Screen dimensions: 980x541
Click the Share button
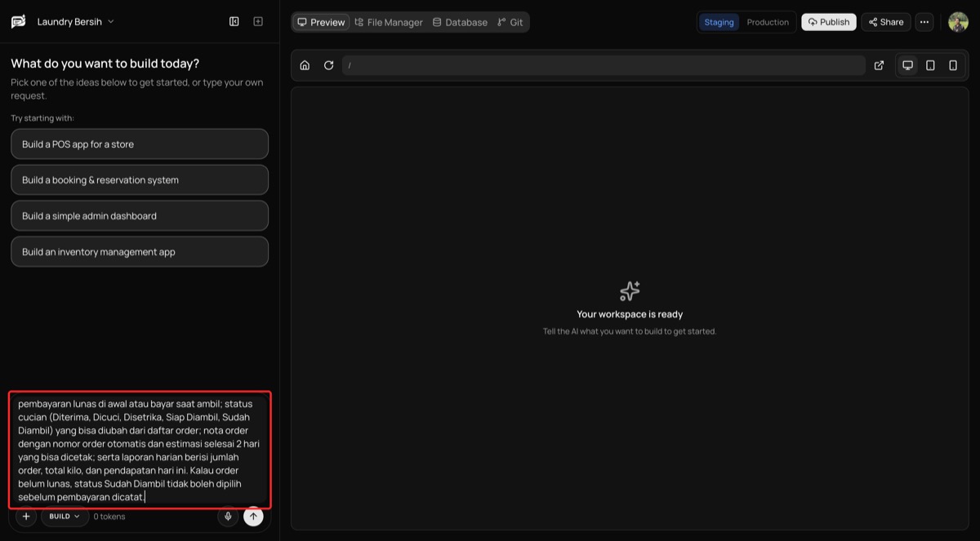886,22
